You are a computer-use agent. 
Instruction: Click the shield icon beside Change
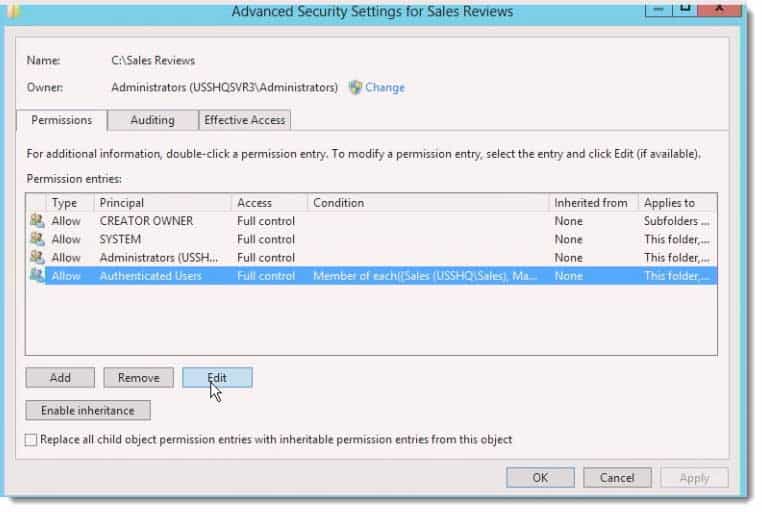coord(355,87)
